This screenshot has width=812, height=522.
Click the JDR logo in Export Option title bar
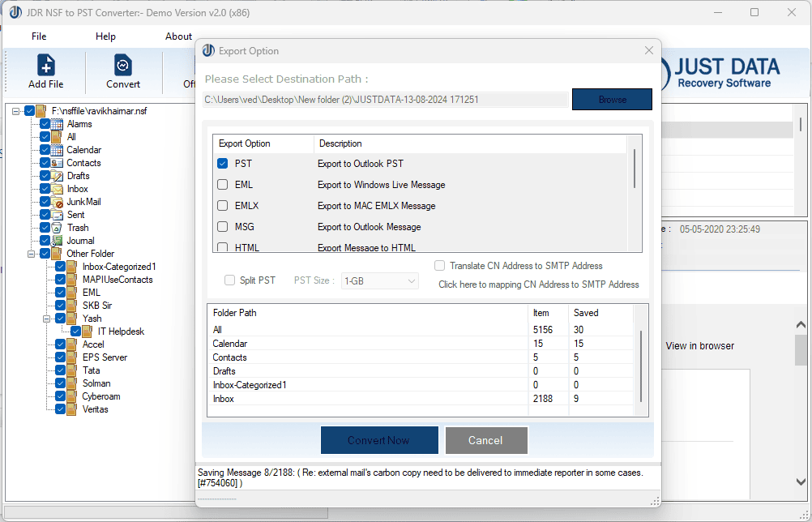point(208,50)
